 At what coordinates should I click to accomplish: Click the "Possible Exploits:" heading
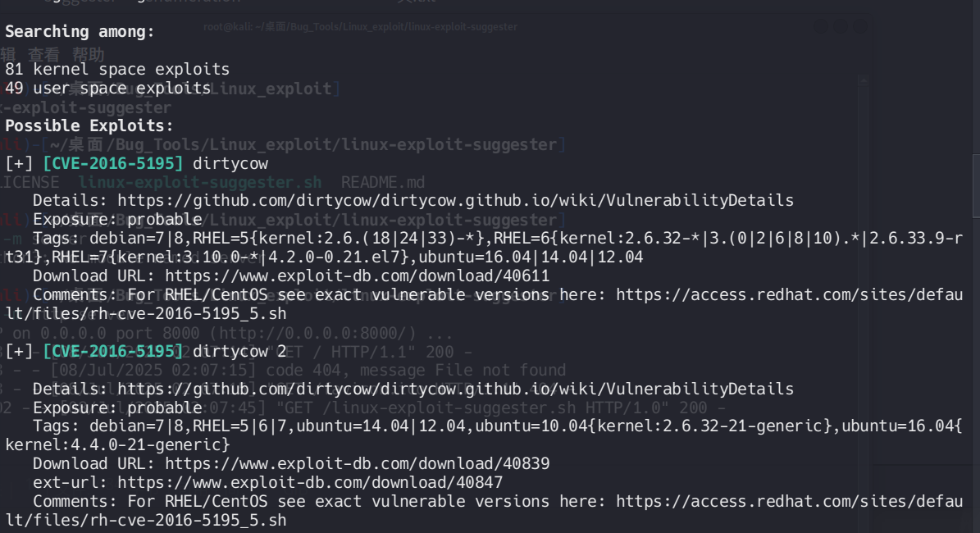click(89, 125)
